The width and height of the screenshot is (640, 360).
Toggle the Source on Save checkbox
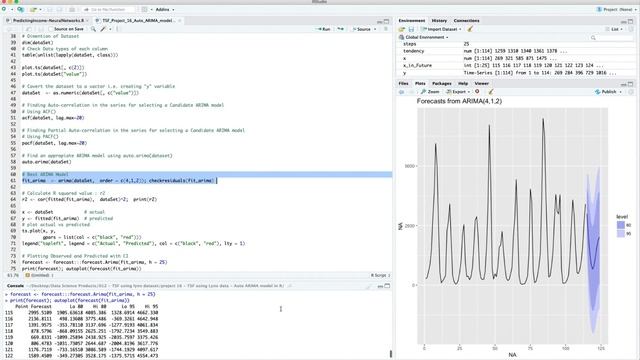[x=51, y=29]
